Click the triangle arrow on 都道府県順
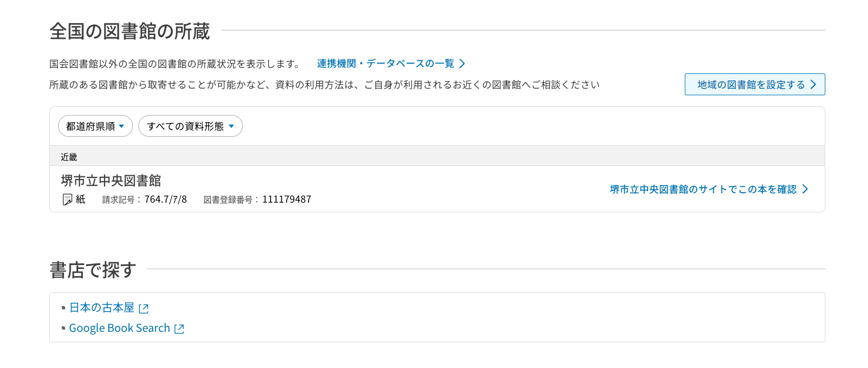This screenshot has height=368, width=868. pos(121,126)
